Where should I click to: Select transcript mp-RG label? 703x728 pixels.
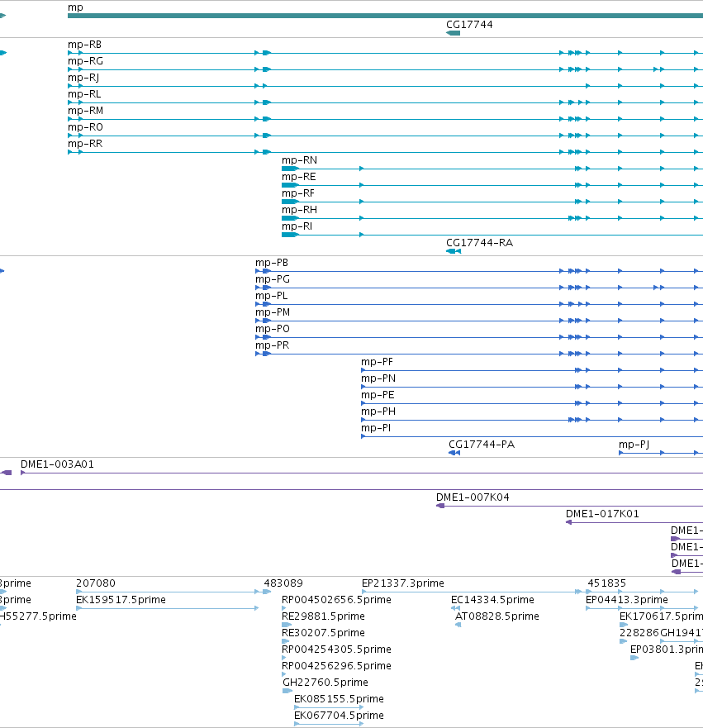click(x=85, y=61)
